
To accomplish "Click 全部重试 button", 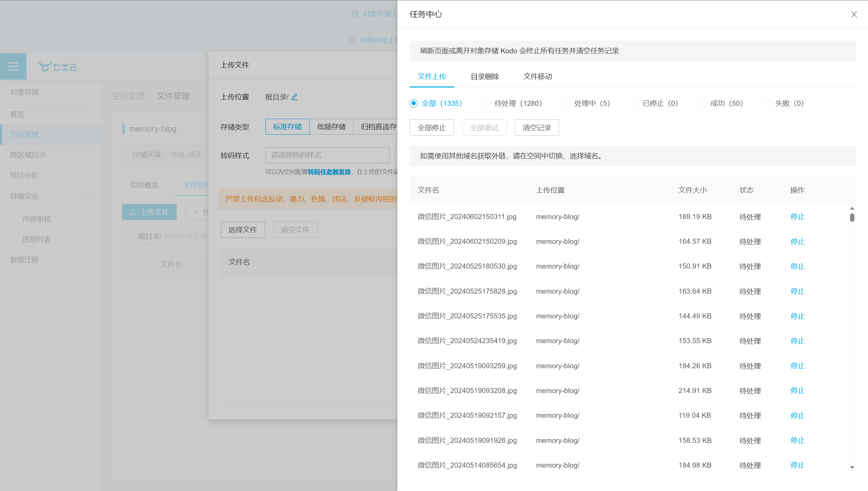I will point(484,127).
